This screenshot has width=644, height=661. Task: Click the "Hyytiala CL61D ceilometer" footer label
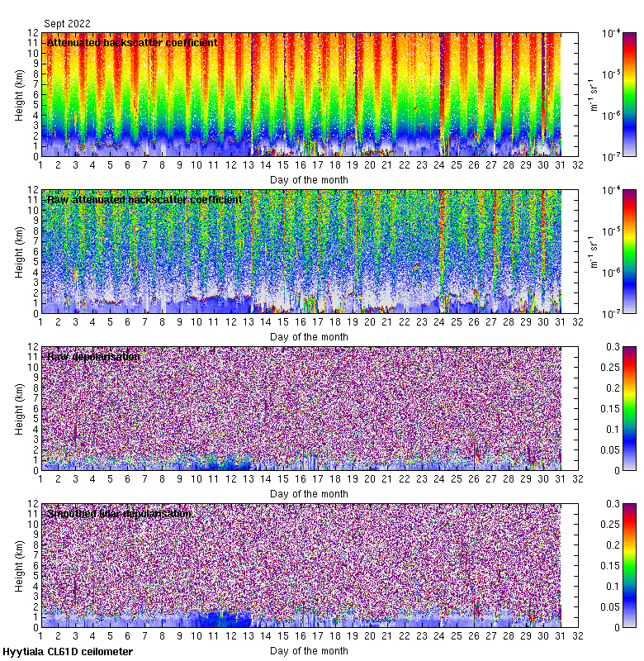click(68, 653)
